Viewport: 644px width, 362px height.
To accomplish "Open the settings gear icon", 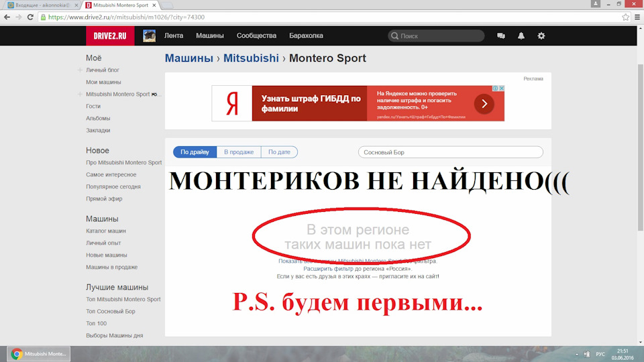I will [x=541, y=36].
